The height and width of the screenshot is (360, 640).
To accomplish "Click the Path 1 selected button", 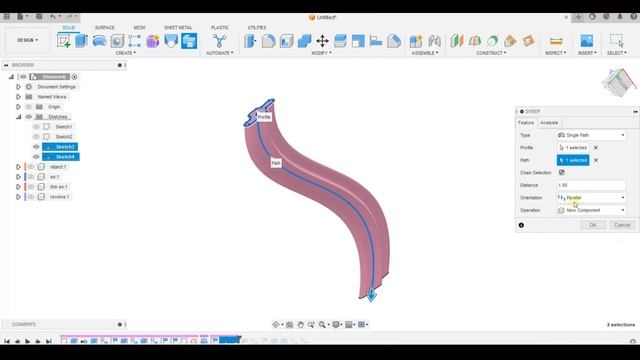I will 573,160.
